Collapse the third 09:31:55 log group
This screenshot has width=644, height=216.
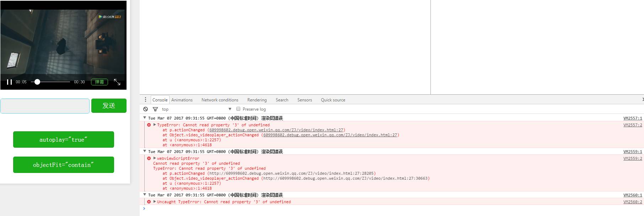(145, 195)
